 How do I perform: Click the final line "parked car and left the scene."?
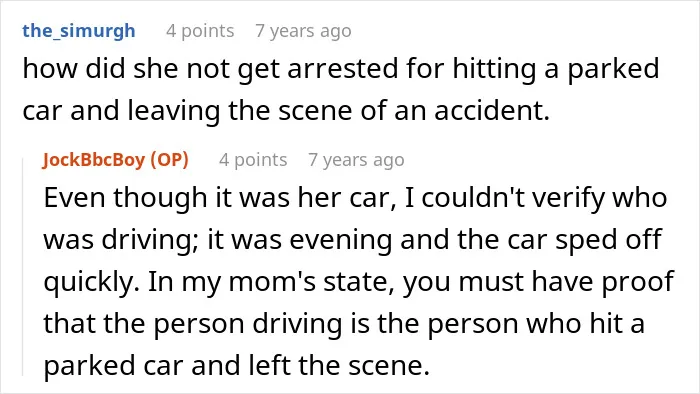click(x=237, y=366)
